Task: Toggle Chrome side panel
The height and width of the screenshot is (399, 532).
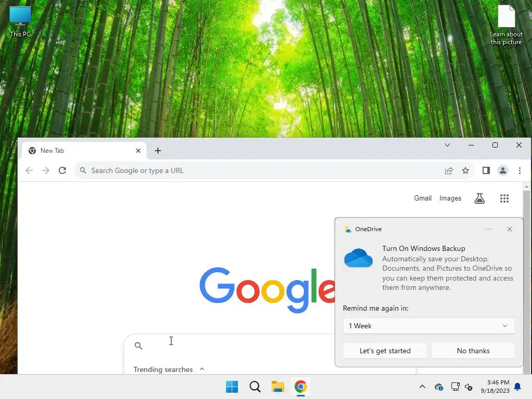Action: point(486,170)
